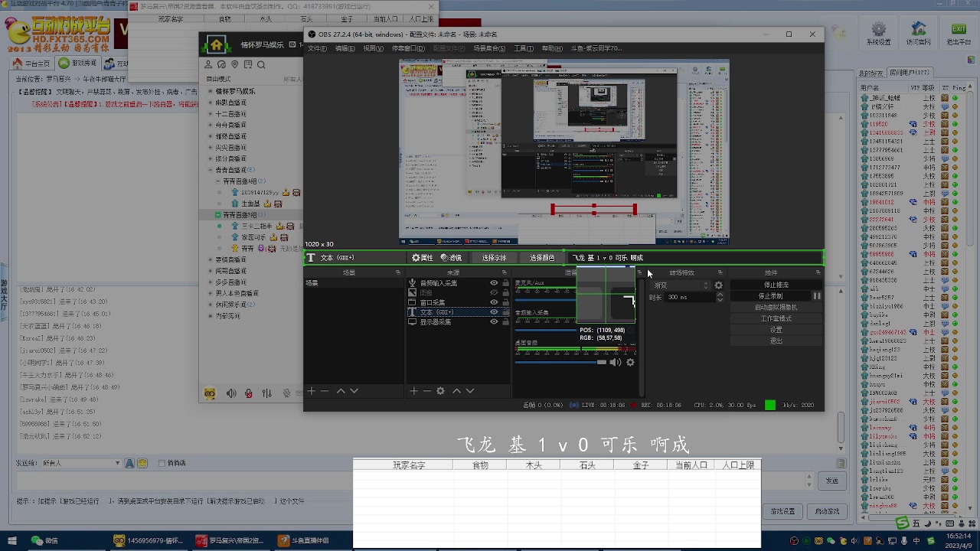Open the OBS Edit menu (编辑)

(x=345, y=48)
